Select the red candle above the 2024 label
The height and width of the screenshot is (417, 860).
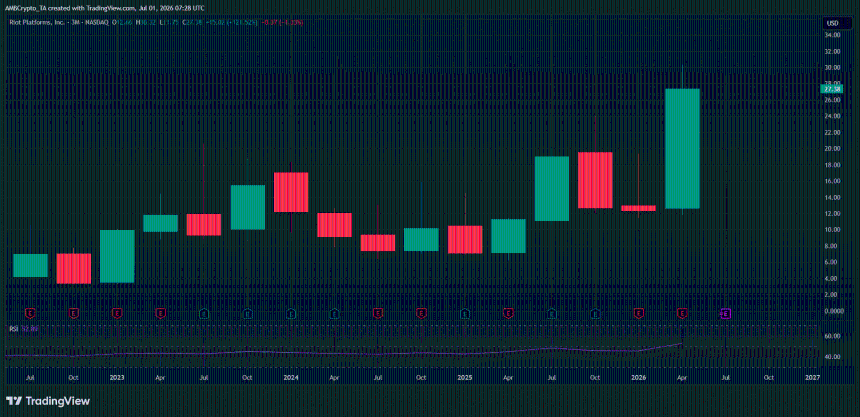pos(291,192)
